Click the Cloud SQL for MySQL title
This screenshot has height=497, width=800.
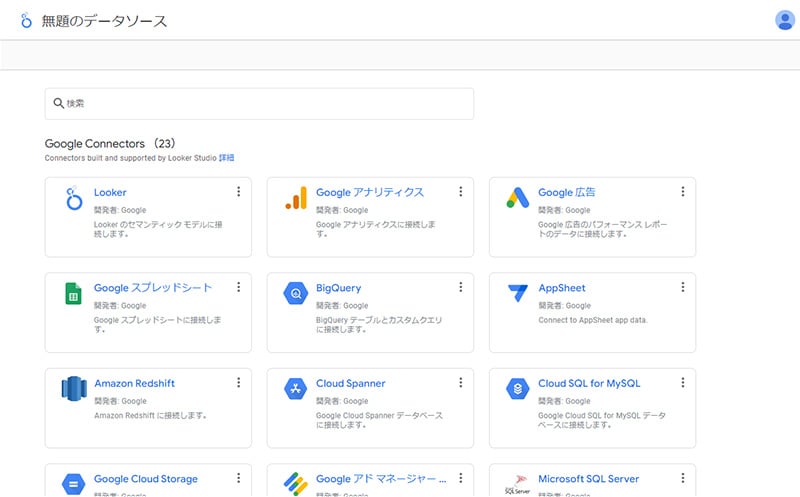pos(589,383)
